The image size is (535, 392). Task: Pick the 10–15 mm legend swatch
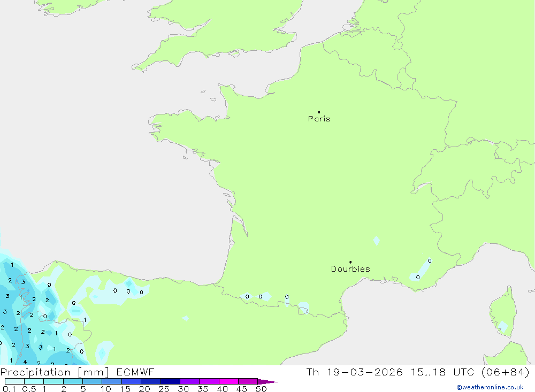(x=112, y=381)
